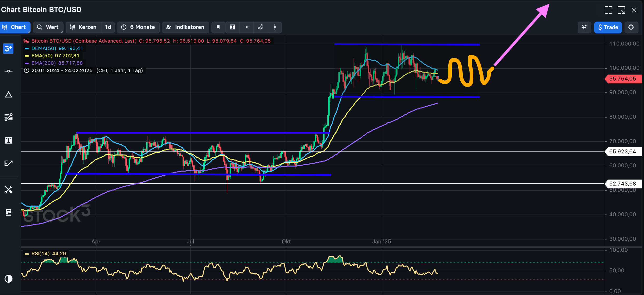Click the yellow EMA(50) color swatch
This screenshot has width=644, height=295.
tap(27, 56)
